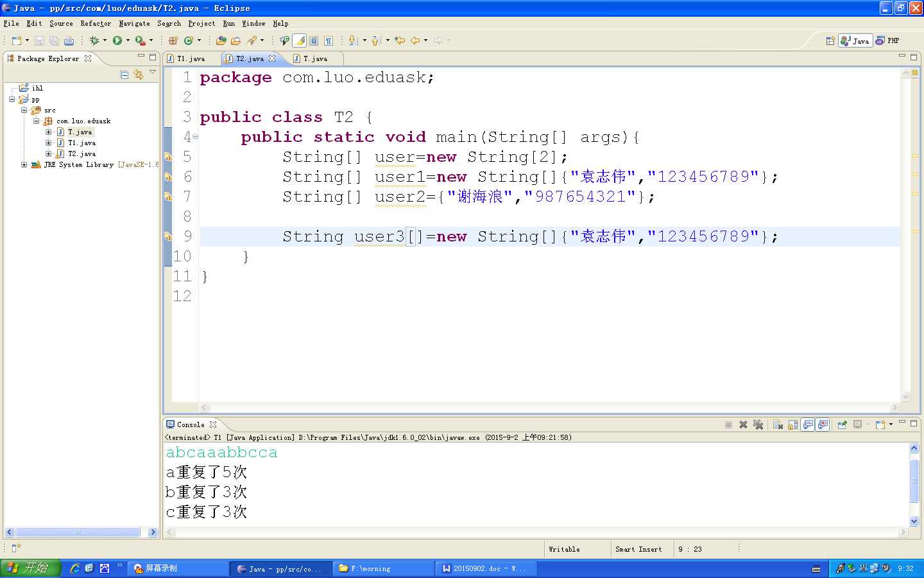
Task: Open the Navigate menu
Action: tap(134, 23)
